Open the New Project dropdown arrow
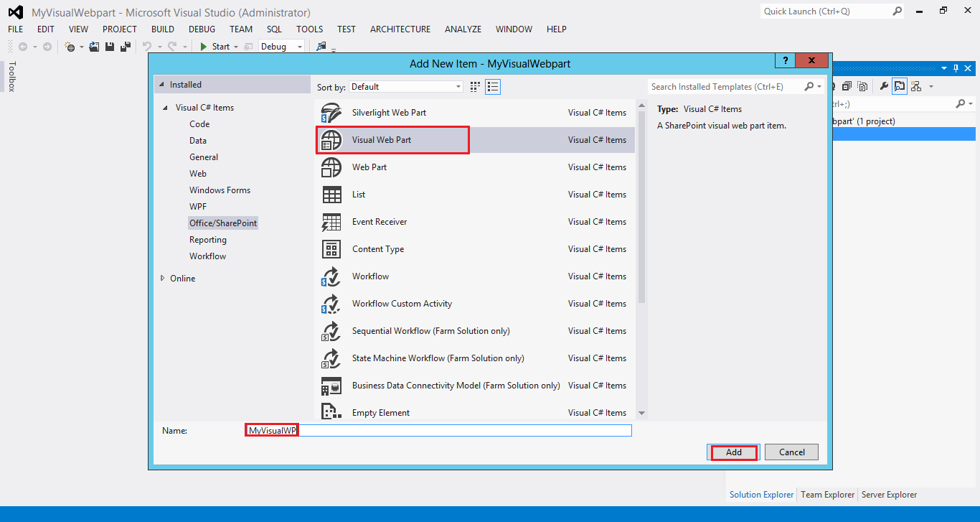980x522 pixels. tap(81, 47)
